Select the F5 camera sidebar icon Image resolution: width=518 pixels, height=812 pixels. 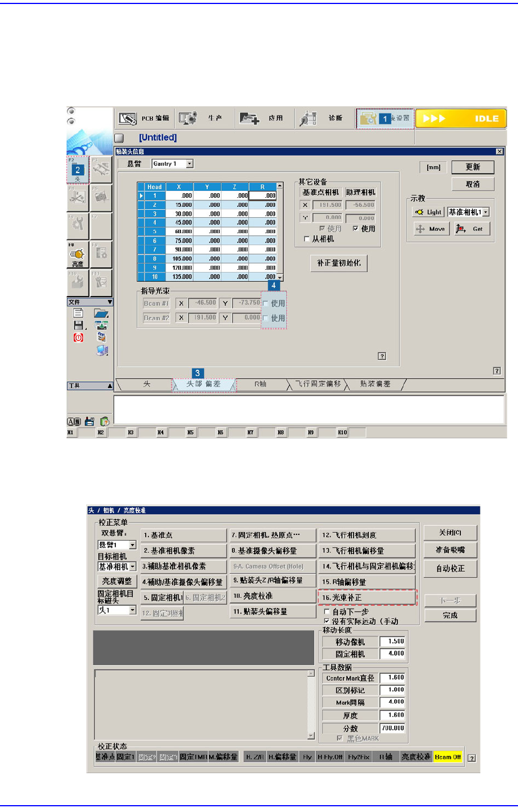pos(101,198)
